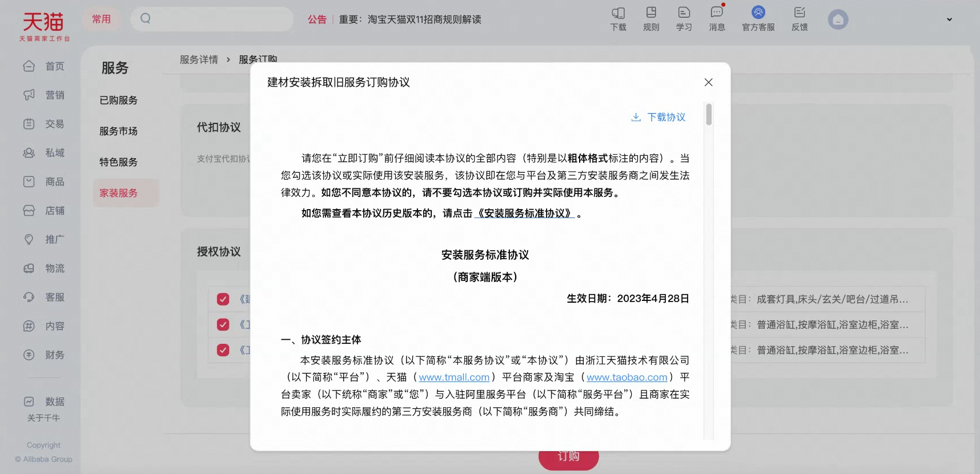Click the download arrow icon beside 下载协议
Viewport: 980px width, 474px height.
(x=636, y=117)
